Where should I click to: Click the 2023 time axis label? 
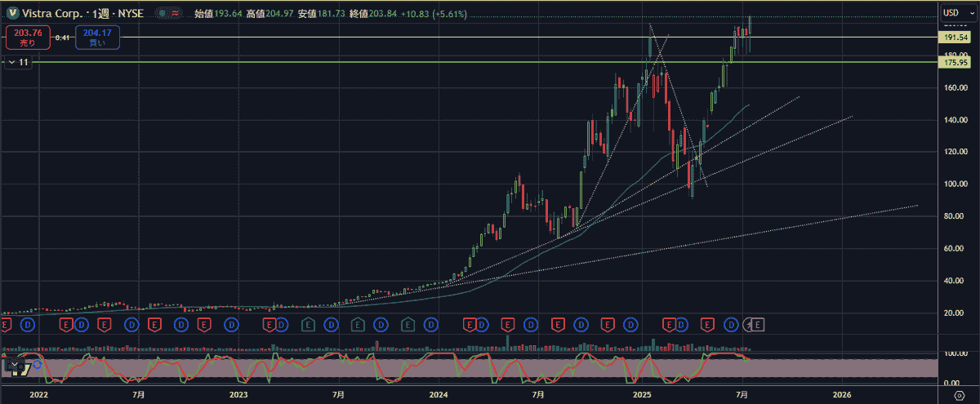tap(238, 394)
